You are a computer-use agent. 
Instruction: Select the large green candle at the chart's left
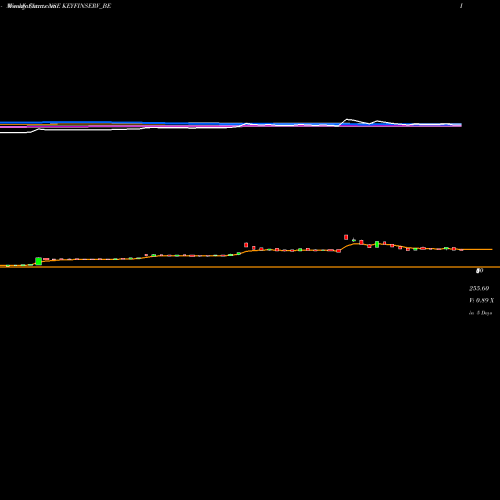coord(39,261)
